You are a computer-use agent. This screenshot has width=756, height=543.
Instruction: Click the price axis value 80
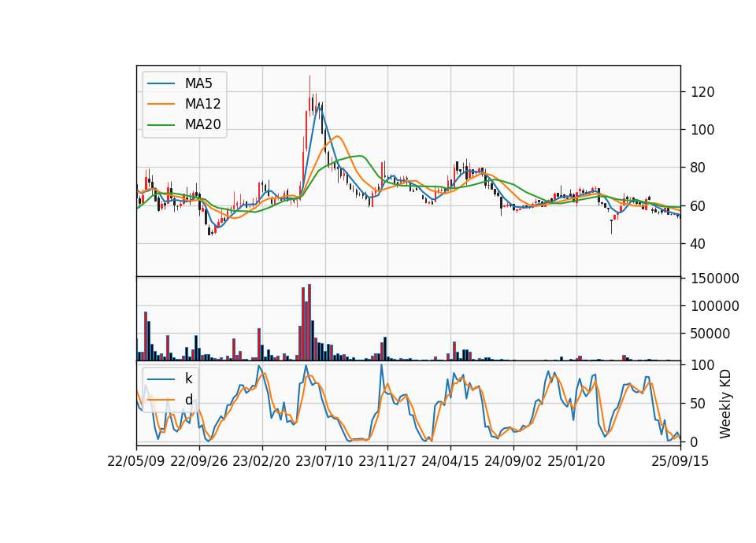(x=699, y=168)
